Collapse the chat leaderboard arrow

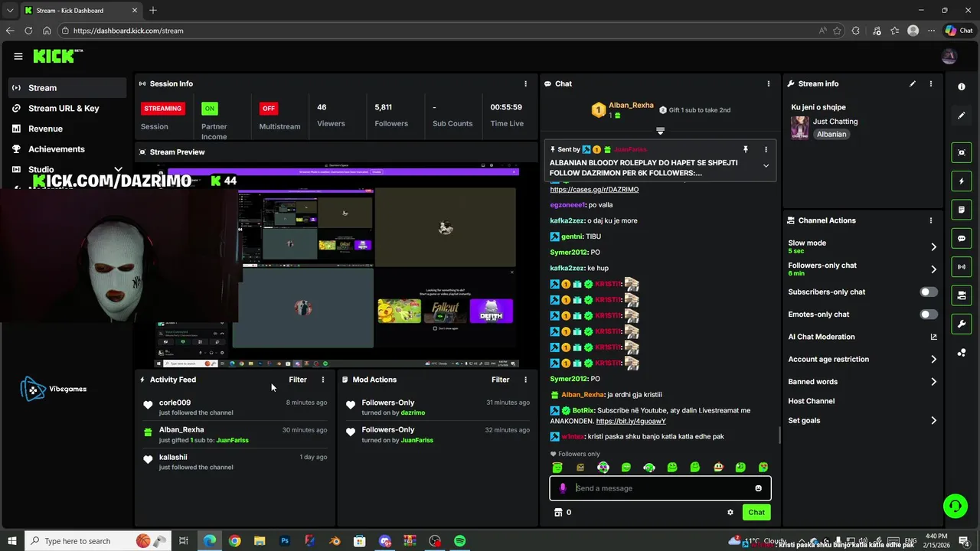point(660,131)
